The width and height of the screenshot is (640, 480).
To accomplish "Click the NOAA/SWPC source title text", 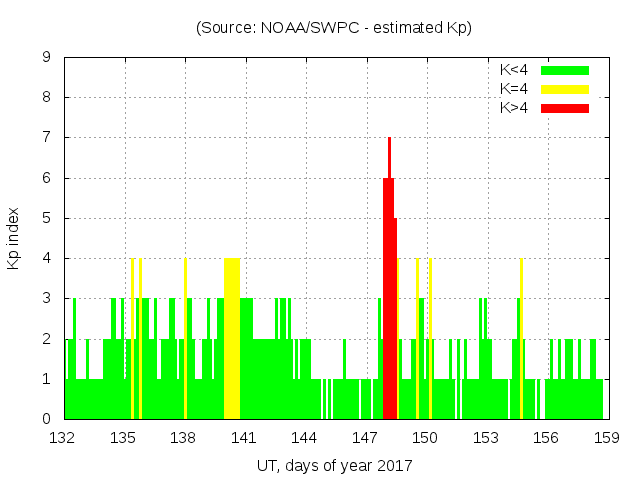I will pyautogui.click(x=333, y=27).
